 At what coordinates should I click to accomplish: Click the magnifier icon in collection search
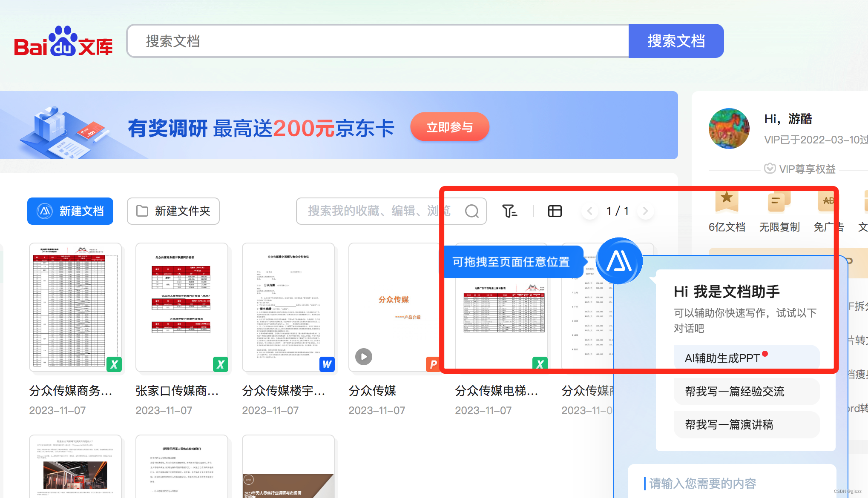471,211
